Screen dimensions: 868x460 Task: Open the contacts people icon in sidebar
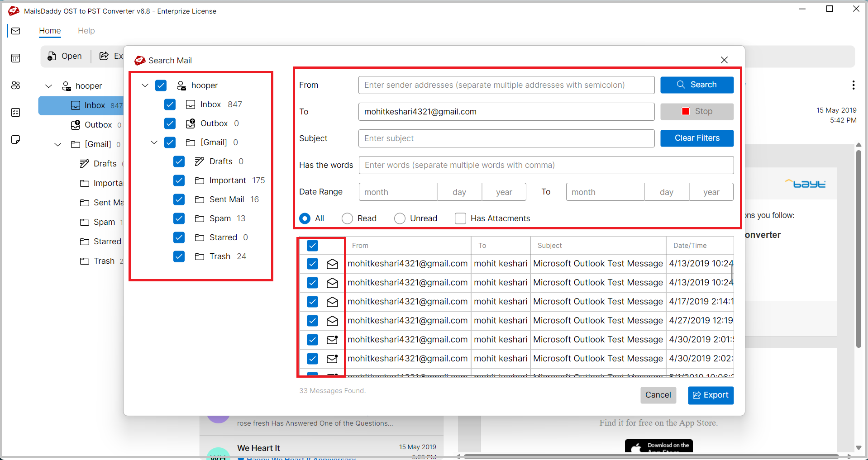click(16, 85)
